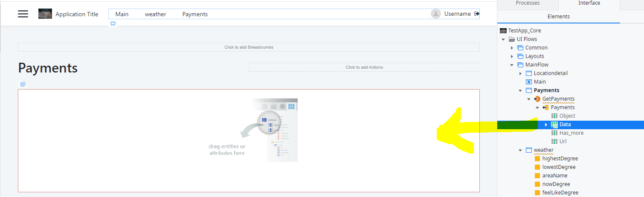The height and width of the screenshot is (197, 644).
Task: Select the table widget icon above the drop area
Action: click(x=23, y=84)
